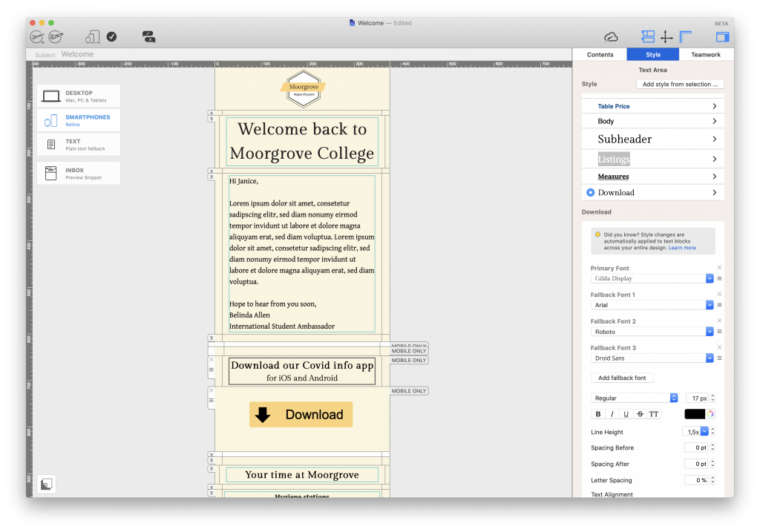Open the Regular font weight dropdown
The height and width of the screenshot is (532, 760).
(634, 398)
